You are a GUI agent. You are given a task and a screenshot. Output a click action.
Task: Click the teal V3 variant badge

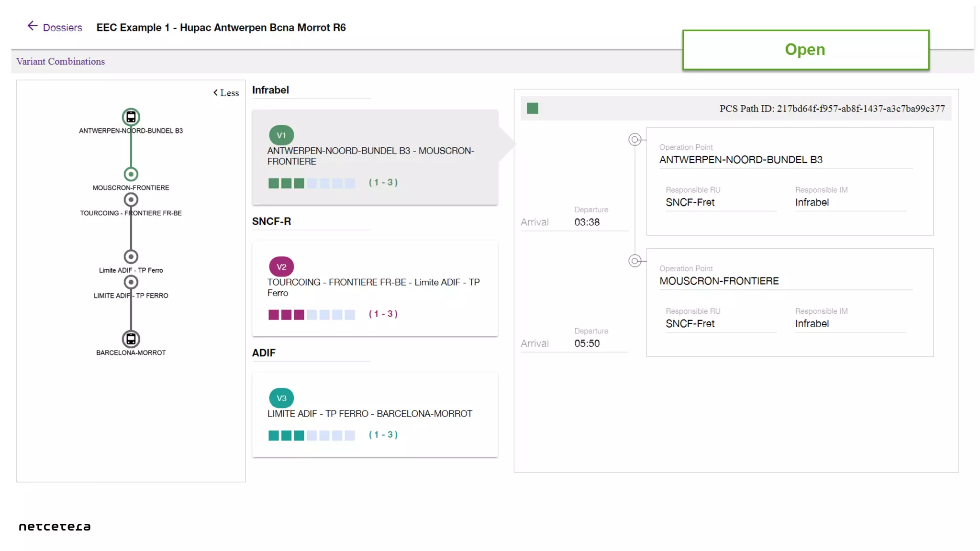pyautogui.click(x=281, y=398)
